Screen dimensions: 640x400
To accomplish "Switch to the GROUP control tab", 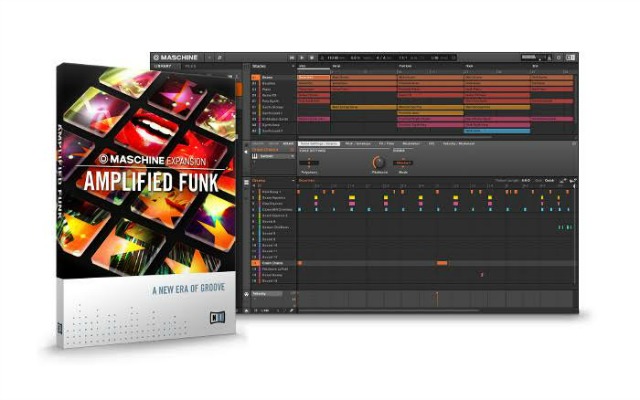I will click(273, 144).
